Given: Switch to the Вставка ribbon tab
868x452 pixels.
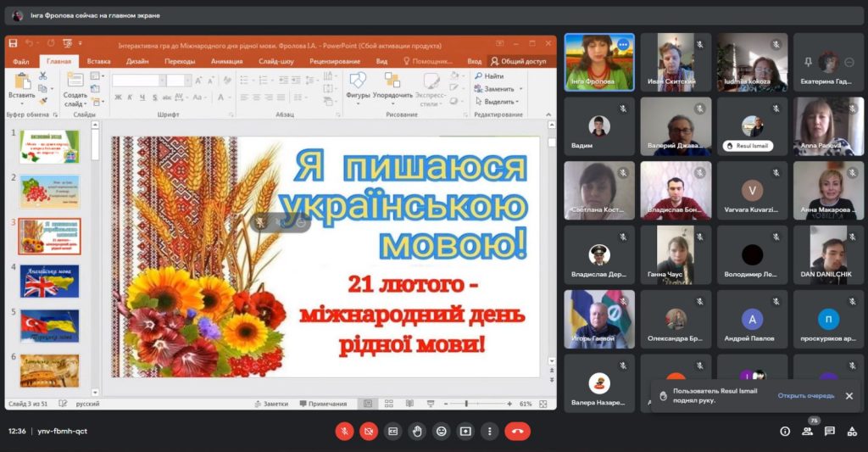Looking at the screenshot, I should click(x=98, y=61).
